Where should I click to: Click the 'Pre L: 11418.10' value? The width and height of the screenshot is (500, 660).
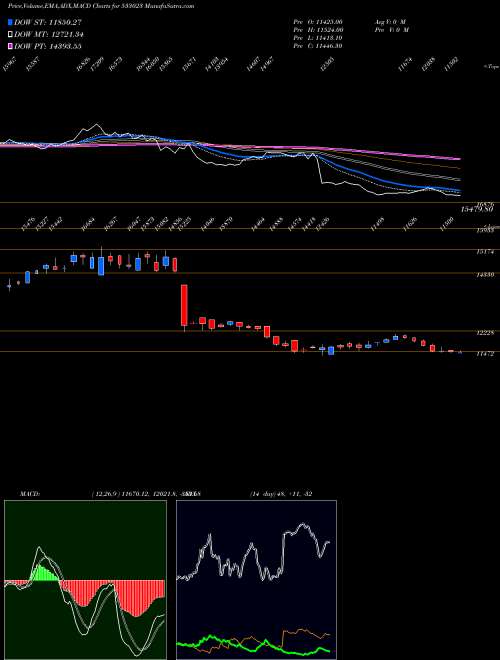pos(318,38)
